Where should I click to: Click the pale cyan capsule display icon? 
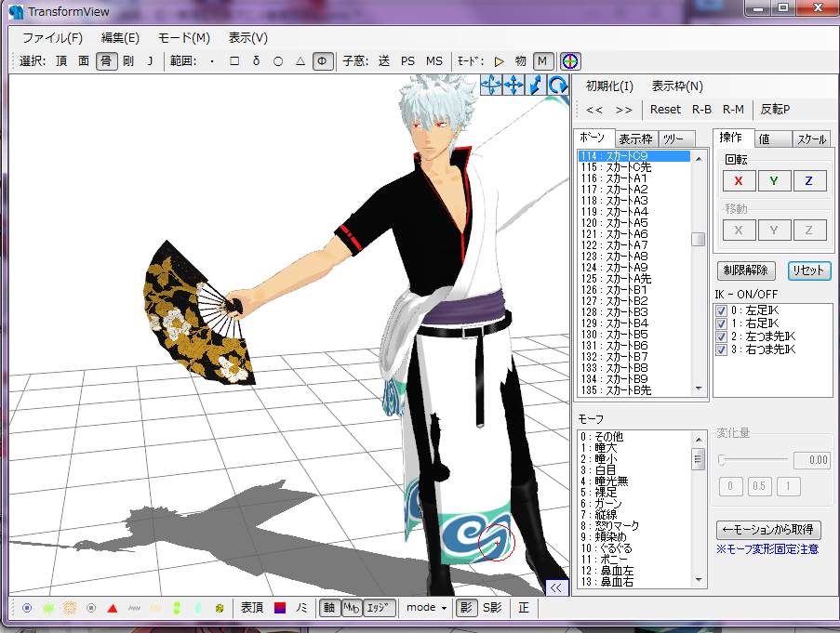click(198, 608)
